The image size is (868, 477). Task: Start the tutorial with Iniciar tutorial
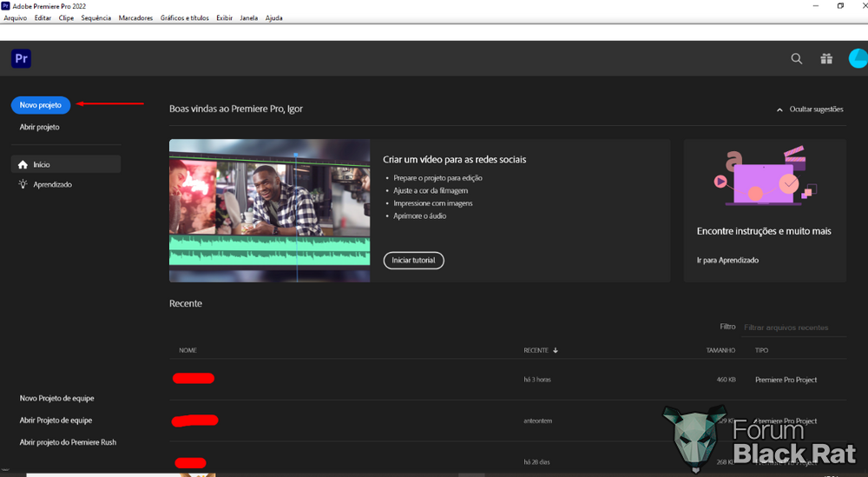click(x=413, y=261)
